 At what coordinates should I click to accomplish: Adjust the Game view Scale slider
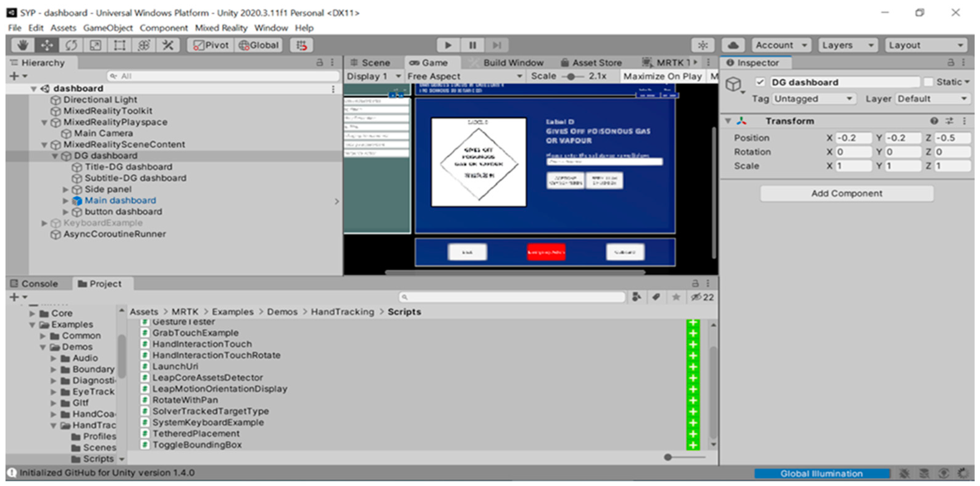pos(571,77)
